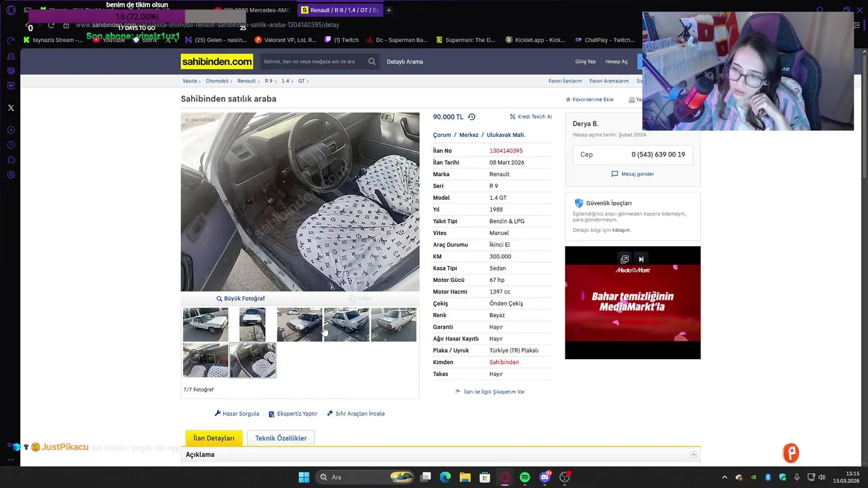Viewport: 868px width, 488px height.
Task: Open Merkez district link
Action: coord(469,135)
